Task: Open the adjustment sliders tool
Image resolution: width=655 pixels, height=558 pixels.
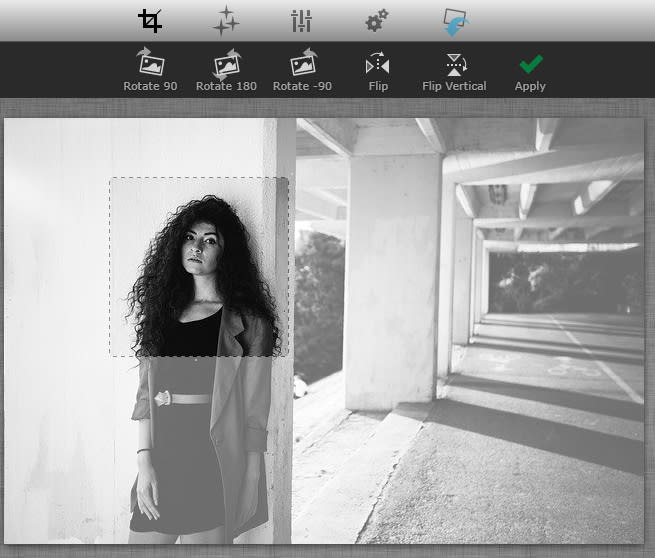Action: pos(302,21)
